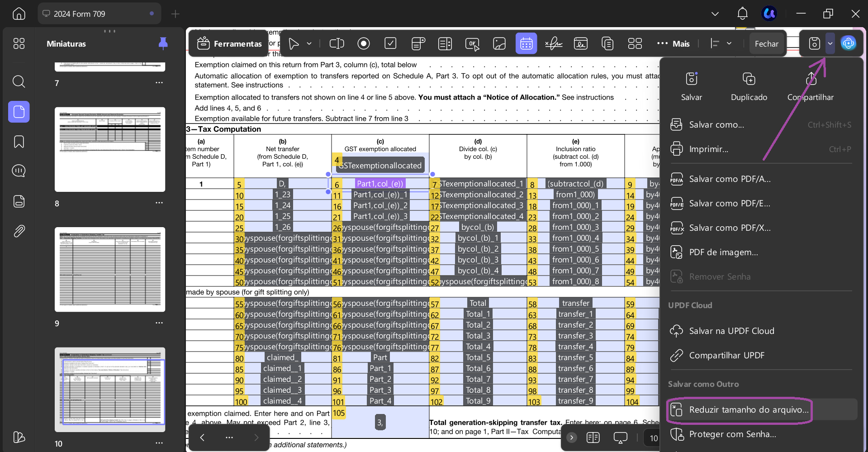Viewport: 868px width, 452px height.
Task: Select Salvar como PDF/A... option
Action: click(x=761, y=179)
